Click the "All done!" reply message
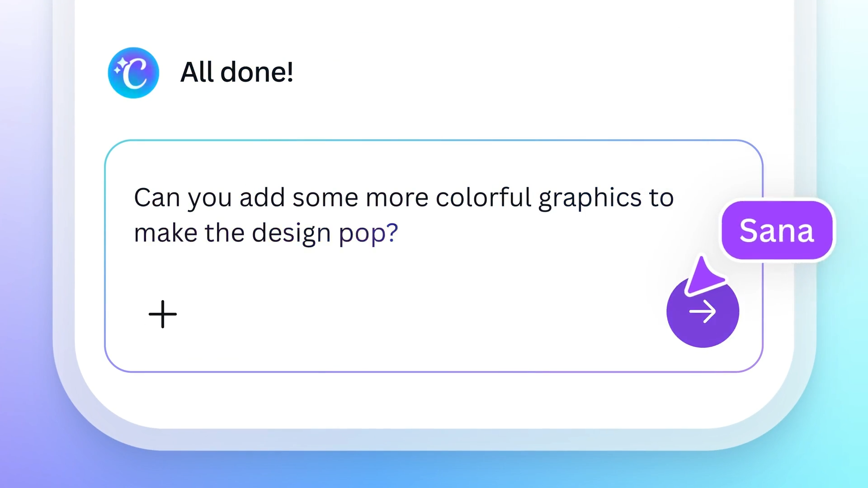868x488 pixels. point(236,72)
